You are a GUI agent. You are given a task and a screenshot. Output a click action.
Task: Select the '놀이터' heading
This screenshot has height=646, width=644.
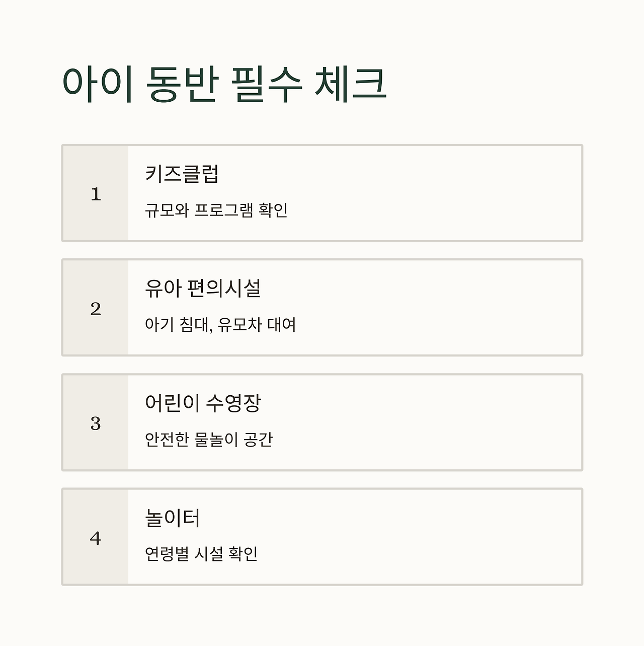point(173,518)
